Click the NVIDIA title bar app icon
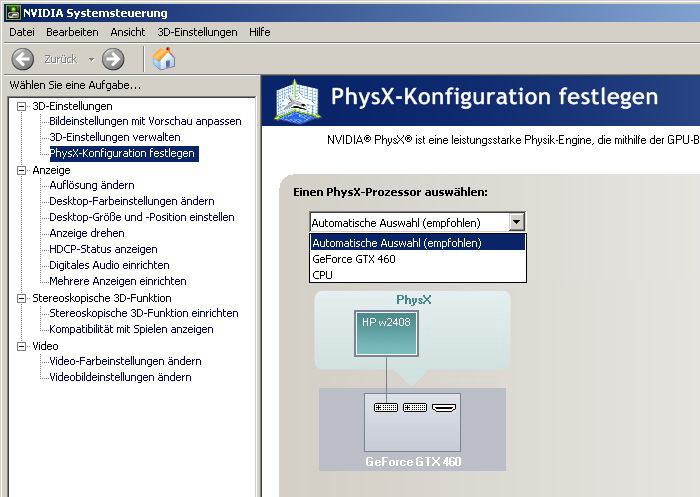Screen dimensions: 700x497 pyautogui.click(x=13, y=13)
